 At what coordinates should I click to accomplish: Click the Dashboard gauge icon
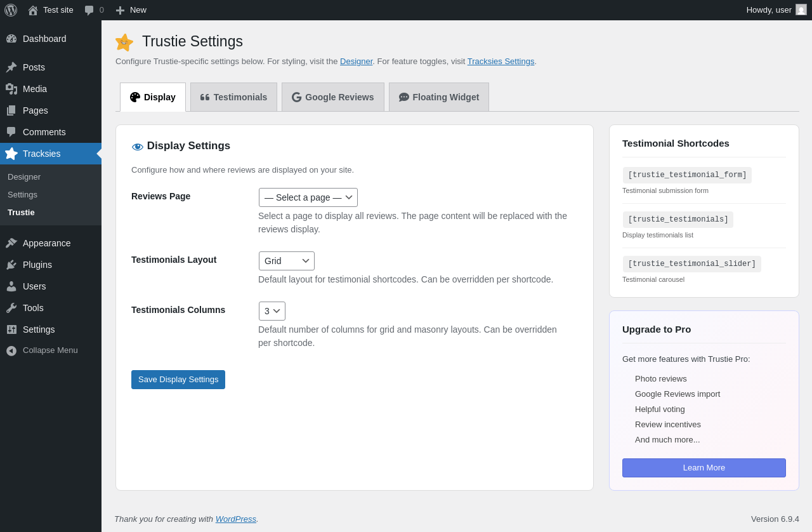coord(11,39)
